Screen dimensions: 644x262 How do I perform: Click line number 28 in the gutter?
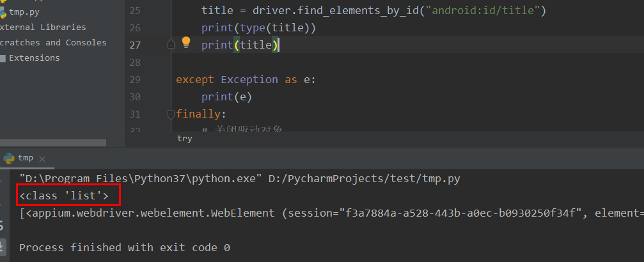click(x=134, y=63)
